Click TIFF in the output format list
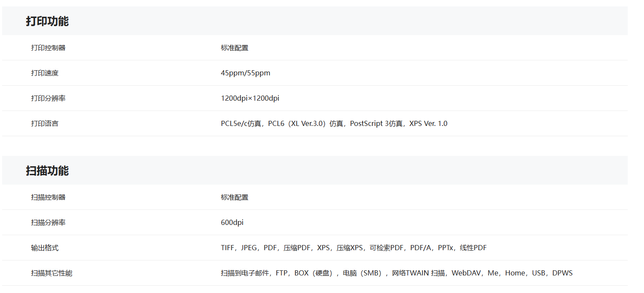 coord(228,248)
